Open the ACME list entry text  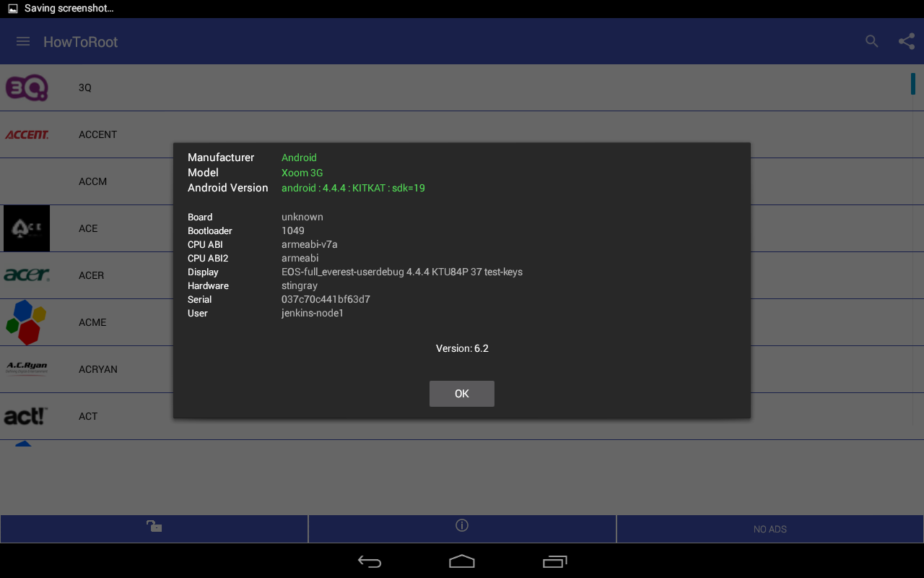pos(92,322)
